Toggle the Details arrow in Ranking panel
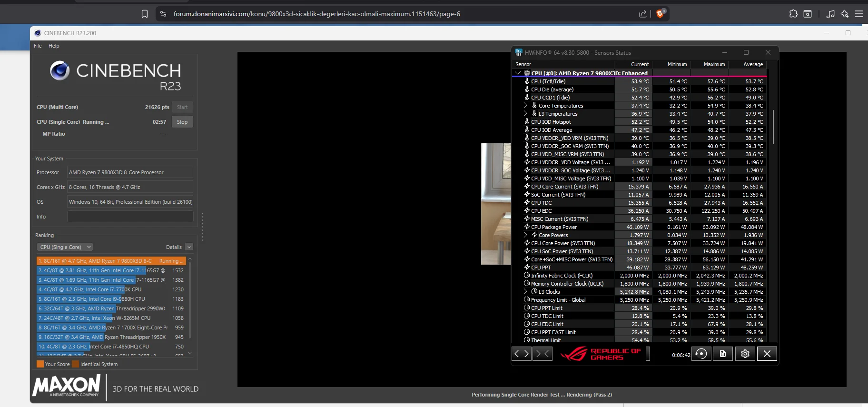 189,247
